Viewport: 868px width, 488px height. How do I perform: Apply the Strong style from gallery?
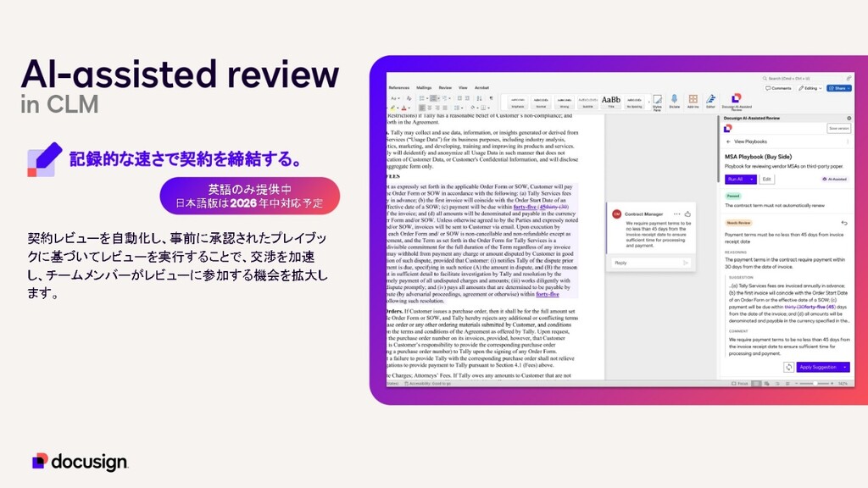coord(564,103)
